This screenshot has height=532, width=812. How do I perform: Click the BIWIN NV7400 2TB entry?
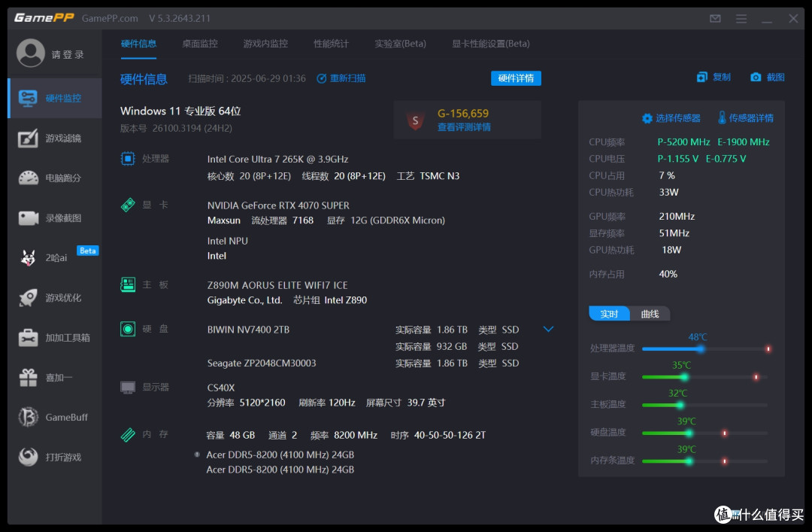point(248,330)
